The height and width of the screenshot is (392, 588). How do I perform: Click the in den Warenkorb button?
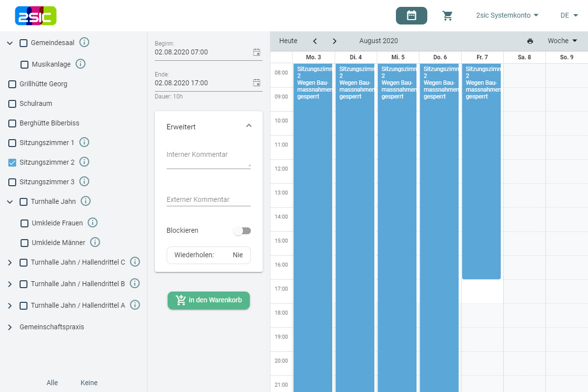pos(209,300)
